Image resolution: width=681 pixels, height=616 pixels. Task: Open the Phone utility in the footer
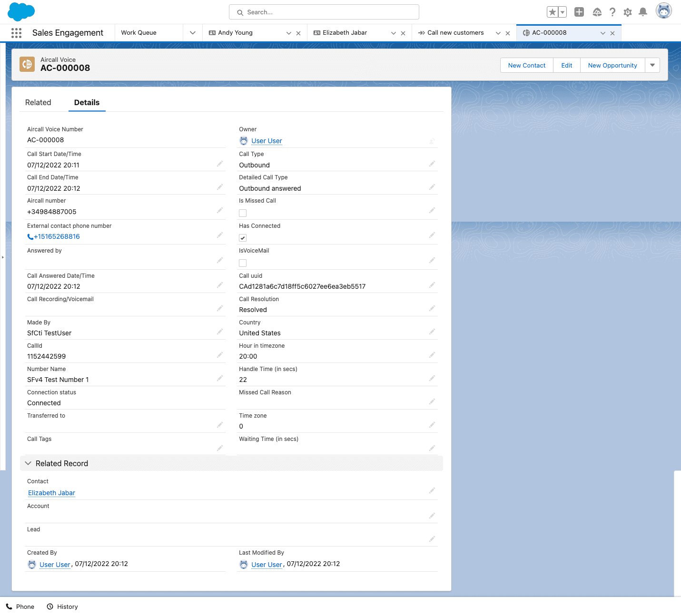click(20, 606)
